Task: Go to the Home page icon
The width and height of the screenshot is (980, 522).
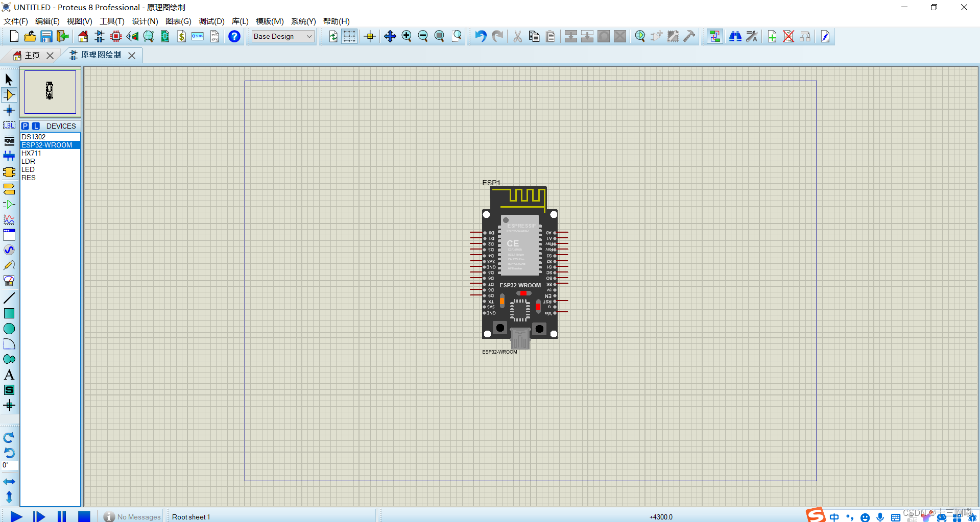Action: point(83,36)
